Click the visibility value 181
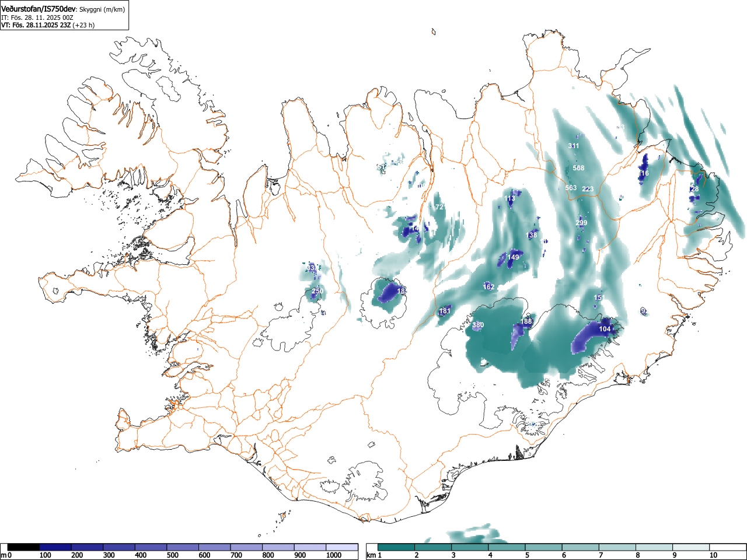The image size is (747, 560). click(x=445, y=311)
